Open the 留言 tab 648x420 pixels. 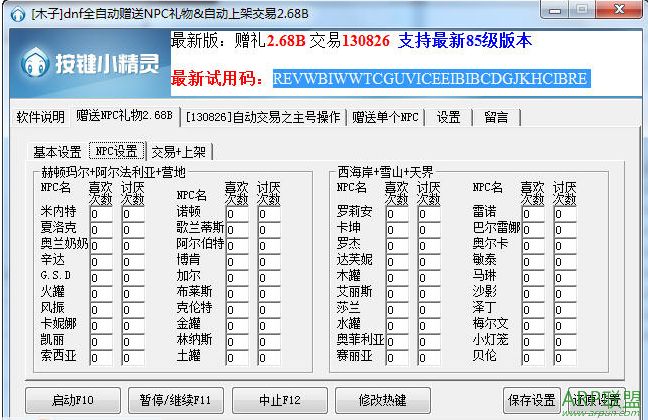496,117
